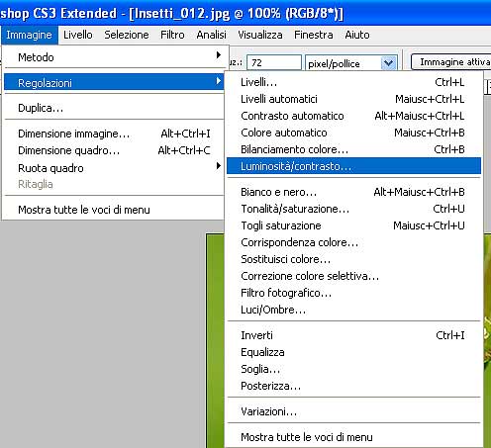The width and height of the screenshot is (491, 448).
Task: Expand the Ruota quadro submenu
Action: [114, 168]
